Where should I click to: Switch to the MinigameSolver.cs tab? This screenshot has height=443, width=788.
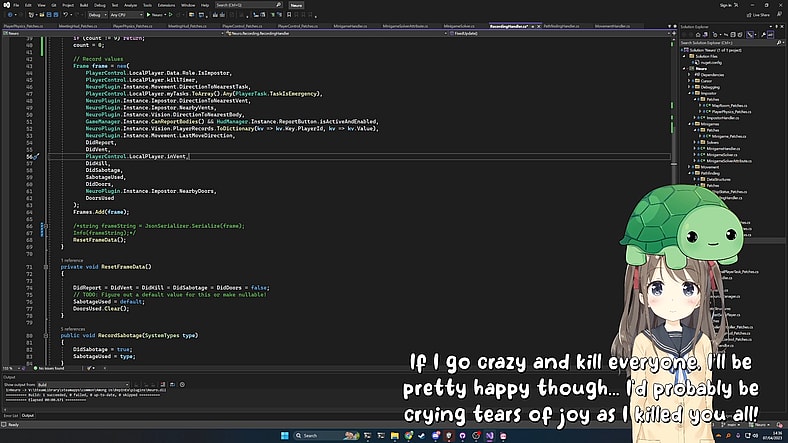(459, 26)
